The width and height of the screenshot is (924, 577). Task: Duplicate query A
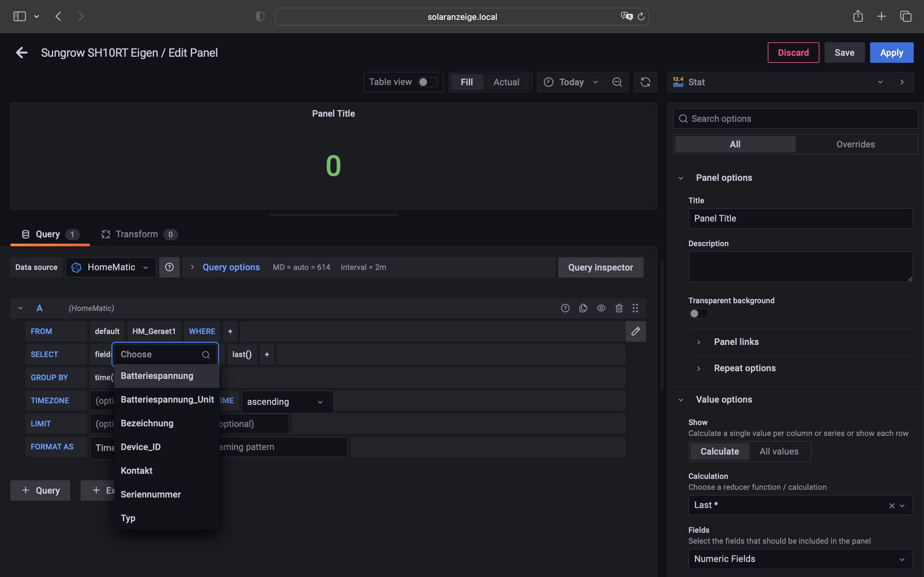pos(583,308)
